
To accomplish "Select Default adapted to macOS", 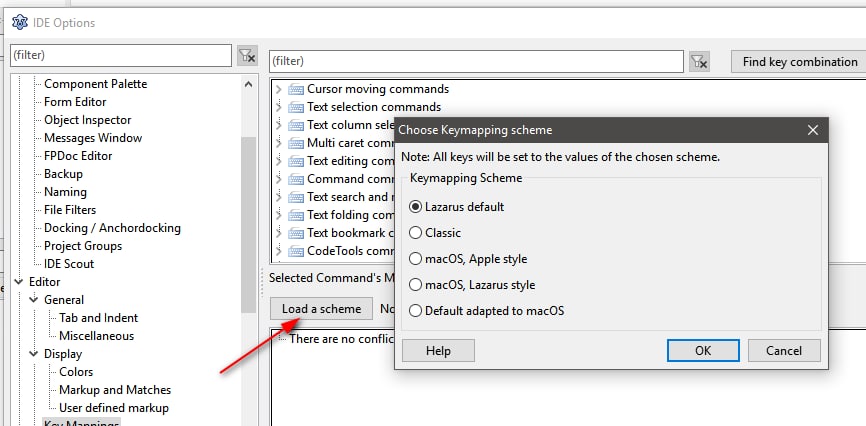I will (486, 311).
